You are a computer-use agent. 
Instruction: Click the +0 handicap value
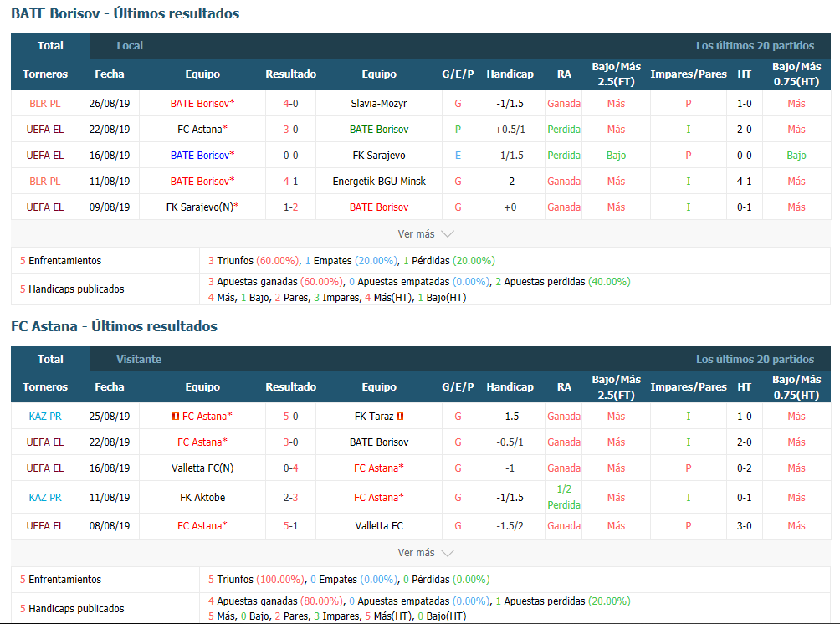510,207
